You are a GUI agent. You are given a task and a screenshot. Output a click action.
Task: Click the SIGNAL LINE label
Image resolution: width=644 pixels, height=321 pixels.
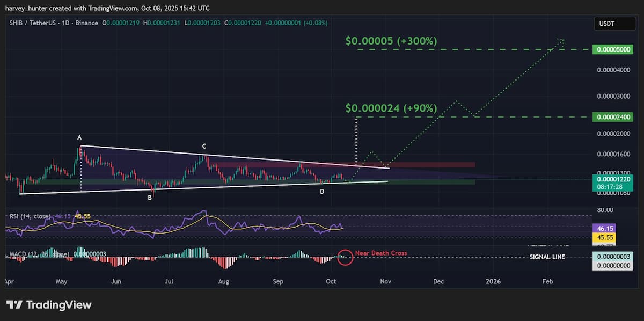pyautogui.click(x=547, y=257)
